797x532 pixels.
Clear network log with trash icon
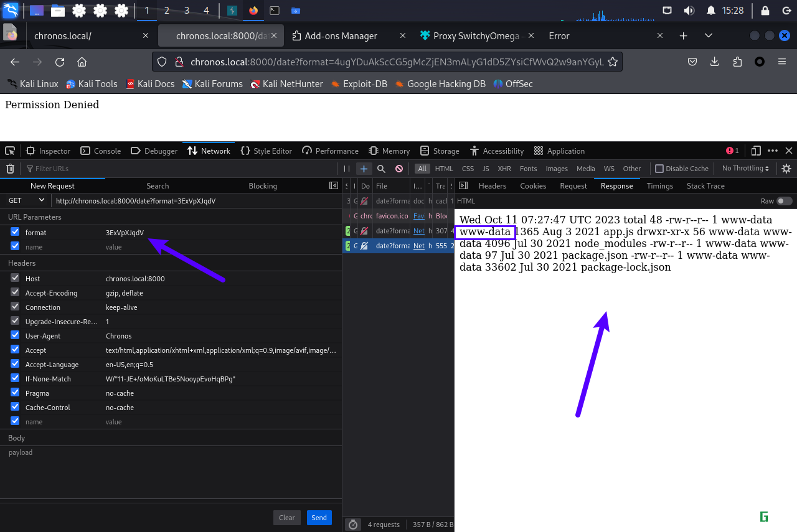coord(10,169)
